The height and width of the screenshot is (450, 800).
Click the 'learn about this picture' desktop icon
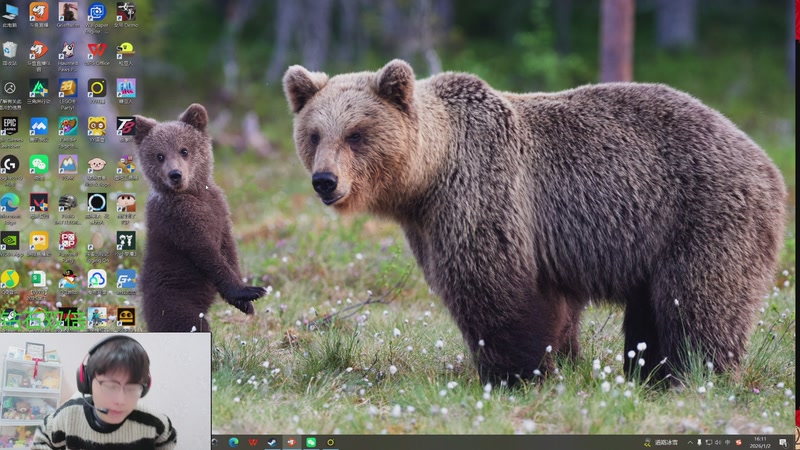(x=10, y=94)
